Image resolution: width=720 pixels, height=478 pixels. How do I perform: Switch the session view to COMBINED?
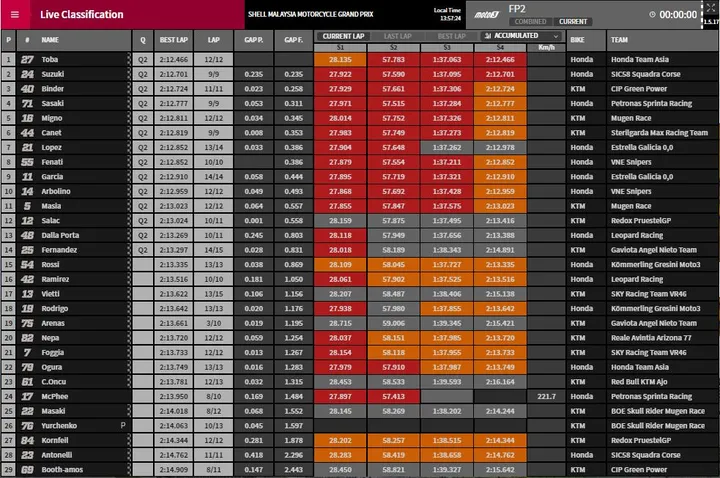(x=530, y=22)
